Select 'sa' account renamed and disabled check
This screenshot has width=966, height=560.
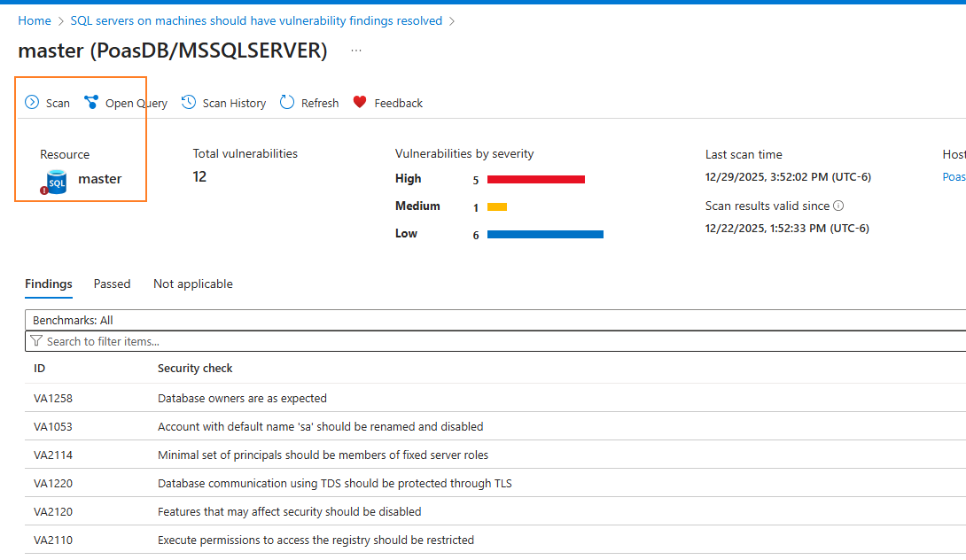tap(320, 427)
